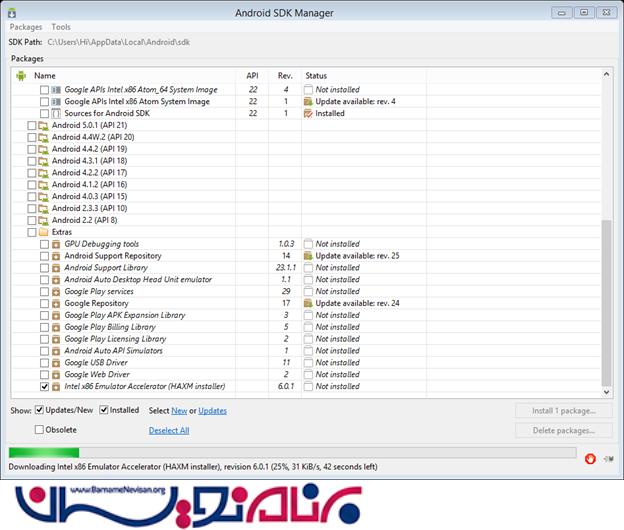Image resolution: width=624 pixels, height=530 pixels.
Task: Click the Extras folder icon
Action: (42, 232)
